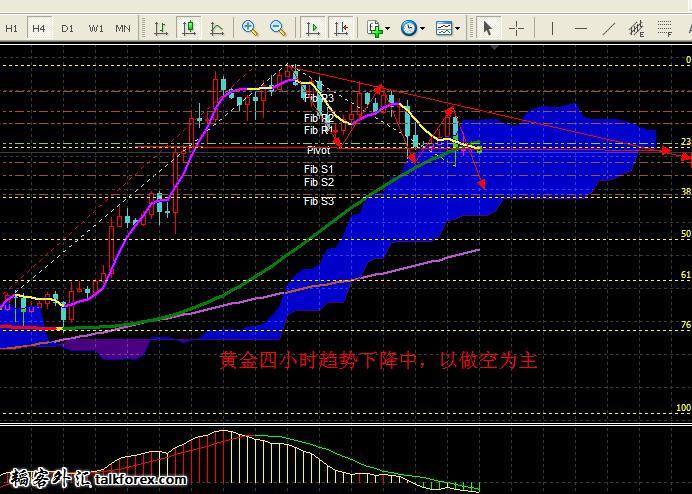Select the Fibonacci retracement tool
This screenshot has width=692, height=494.
[x=666, y=29]
